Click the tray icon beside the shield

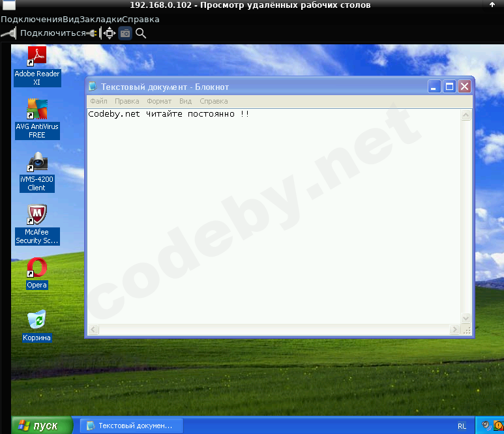[x=486, y=426]
